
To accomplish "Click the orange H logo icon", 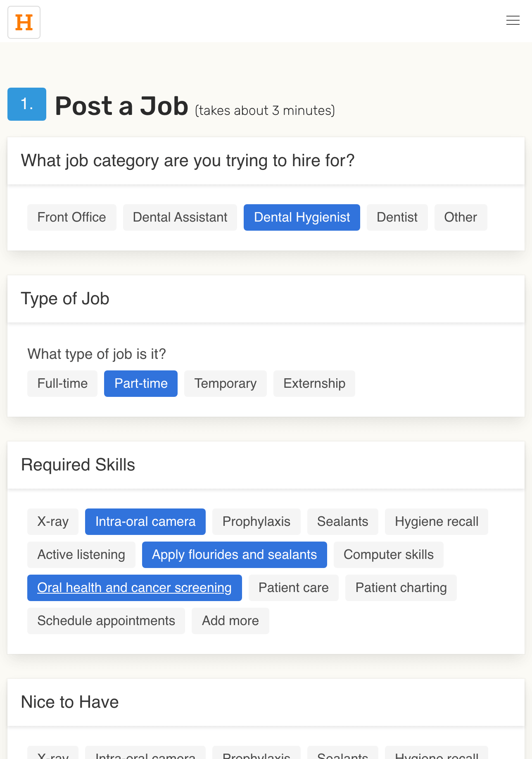I will 24,22.
